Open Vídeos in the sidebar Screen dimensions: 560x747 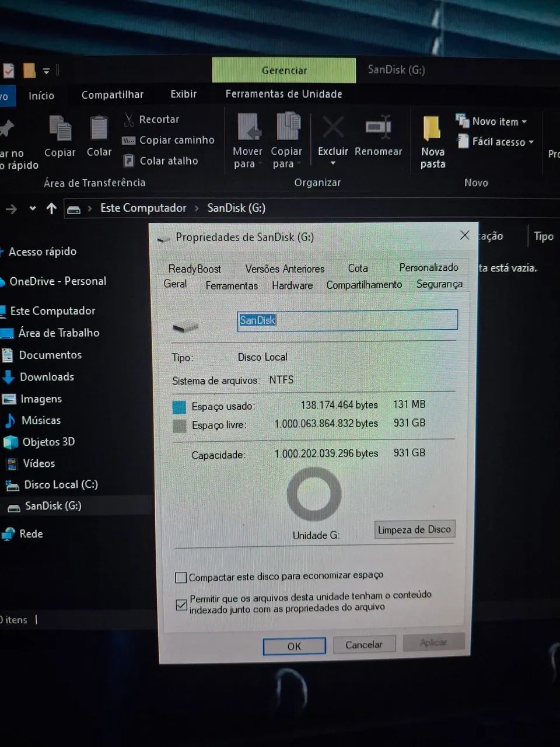38,463
